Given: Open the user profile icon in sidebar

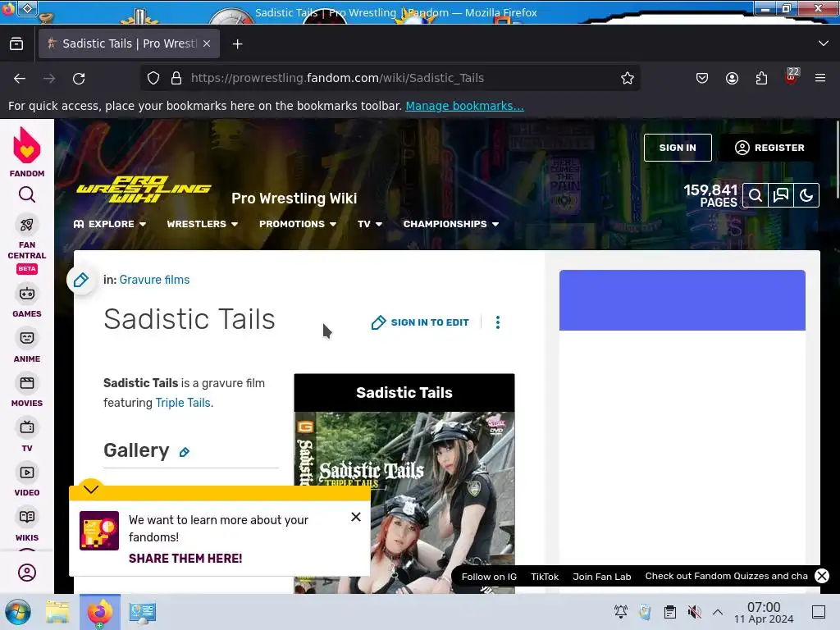Looking at the screenshot, I should 27,572.
